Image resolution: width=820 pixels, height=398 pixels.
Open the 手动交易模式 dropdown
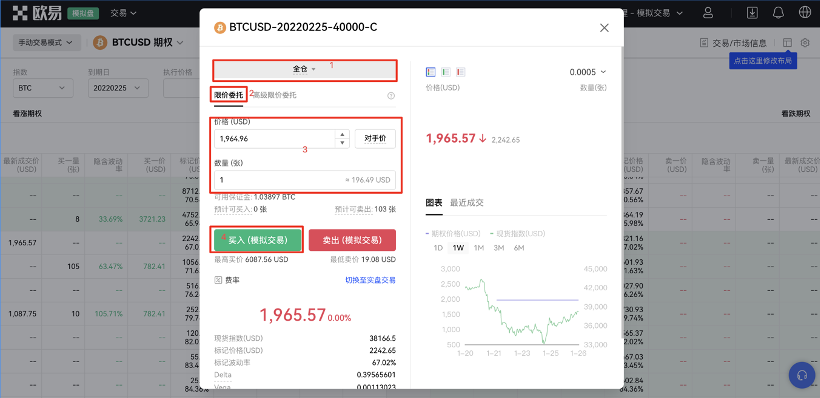pyautogui.click(x=47, y=43)
